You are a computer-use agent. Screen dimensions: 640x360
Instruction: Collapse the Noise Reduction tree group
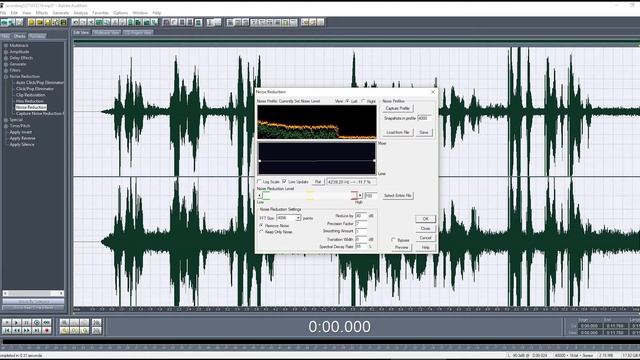(x=6, y=76)
